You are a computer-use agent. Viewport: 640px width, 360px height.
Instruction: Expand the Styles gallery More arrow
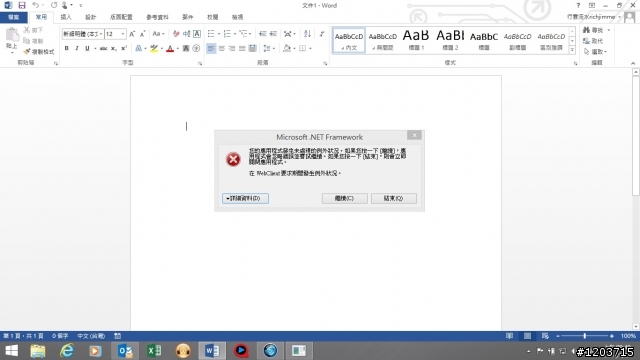point(572,50)
